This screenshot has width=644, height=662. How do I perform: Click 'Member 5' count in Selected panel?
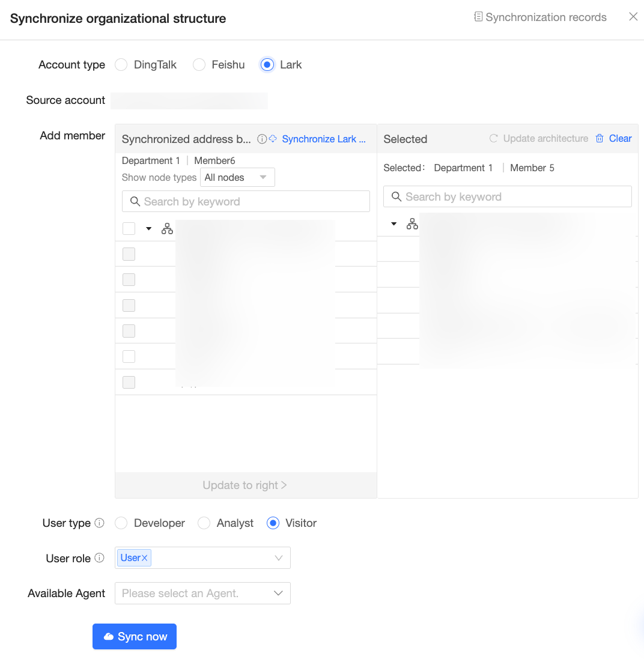pyautogui.click(x=532, y=168)
